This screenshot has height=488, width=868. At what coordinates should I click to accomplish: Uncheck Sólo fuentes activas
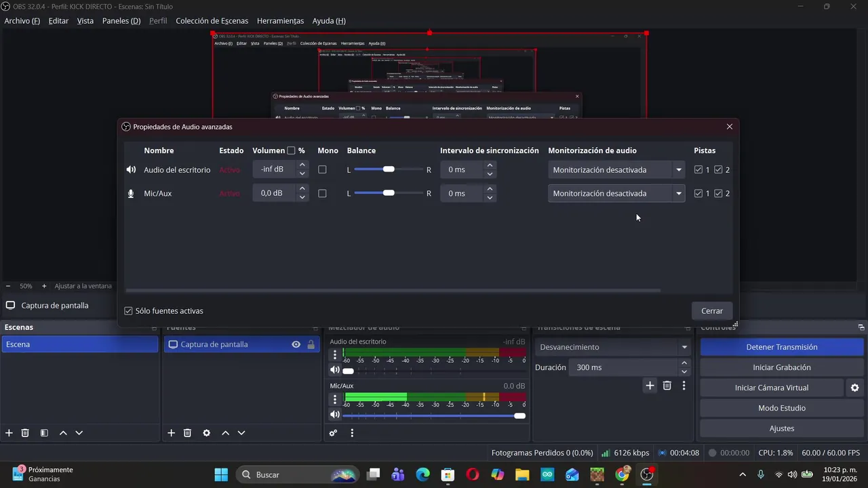click(x=128, y=311)
